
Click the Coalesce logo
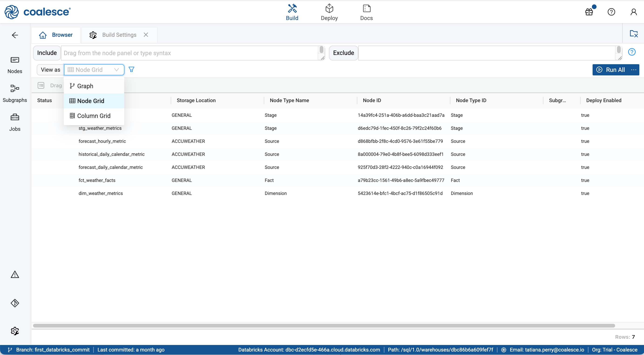coord(37,12)
